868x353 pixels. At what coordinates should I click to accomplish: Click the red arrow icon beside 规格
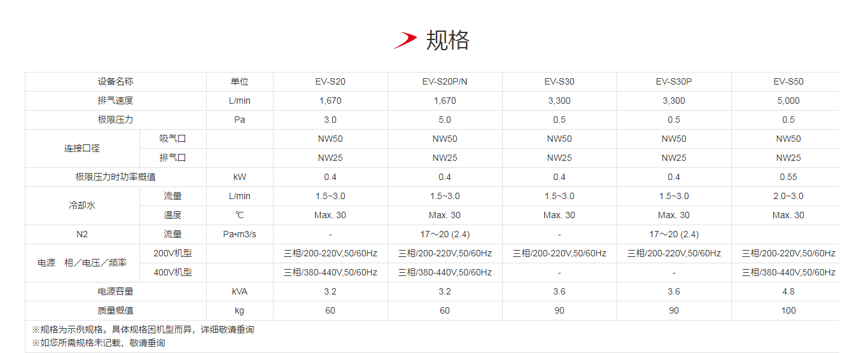tap(405, 40)
